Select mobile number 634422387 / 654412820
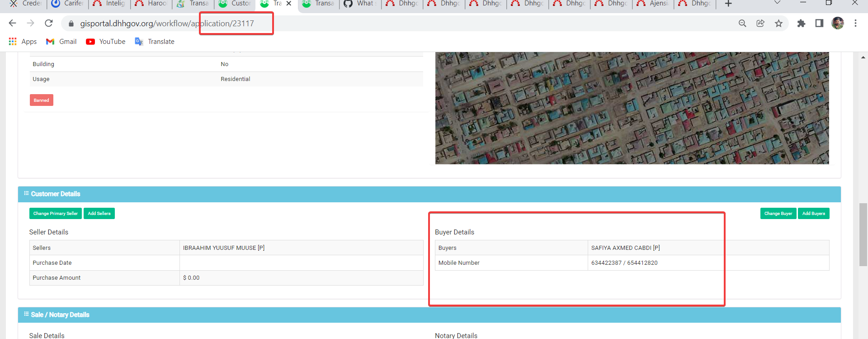The width and height of the screenshot is (868, 339). coord(624,263)
